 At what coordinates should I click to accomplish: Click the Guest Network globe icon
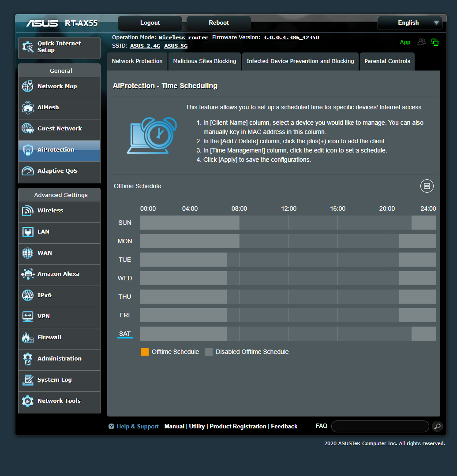click(x=28, y=128)
